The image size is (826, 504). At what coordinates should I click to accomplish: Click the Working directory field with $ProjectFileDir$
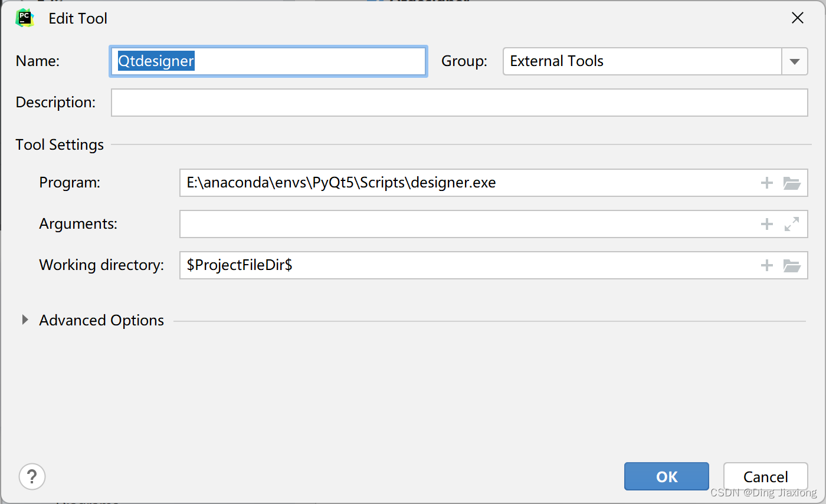pyautogui.click(x=493, y=265)
